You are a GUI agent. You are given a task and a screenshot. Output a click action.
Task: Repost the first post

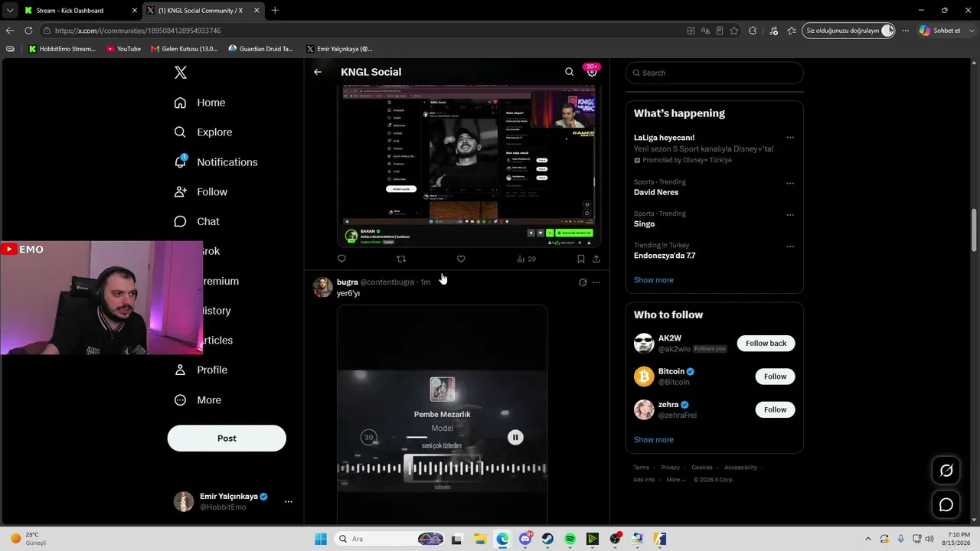tap(401, 259)
